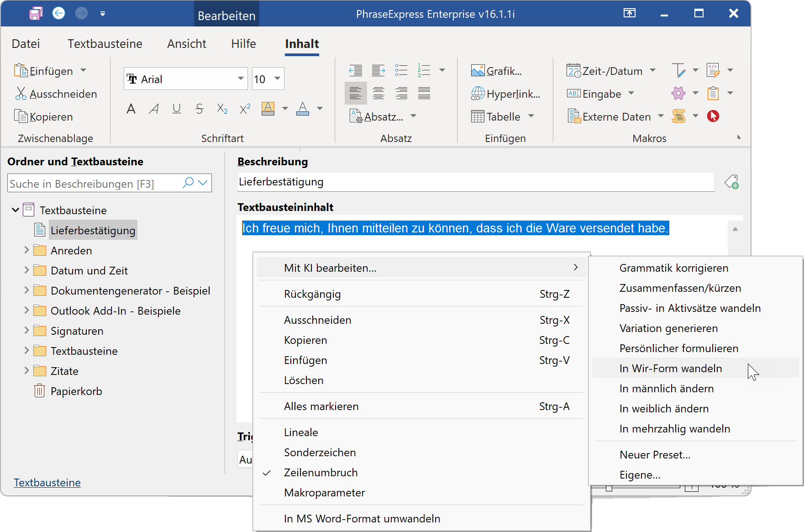Toggle the Zeilenumbruch option in context menu
804x532 pixels.
[421, 473]
